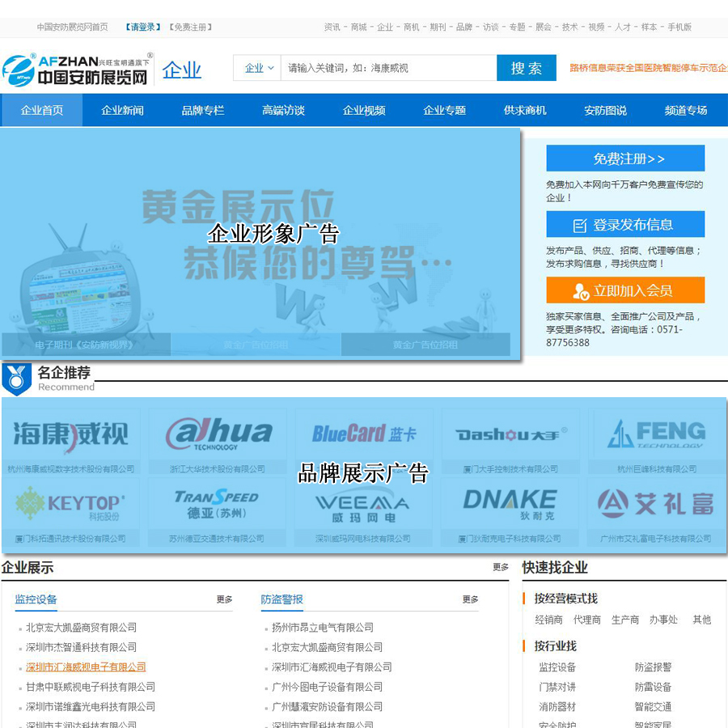Click 更多 beside 监控设备 heading
Image resolution: width=728 pixels, height=728 pixels.
click(225, 599)
